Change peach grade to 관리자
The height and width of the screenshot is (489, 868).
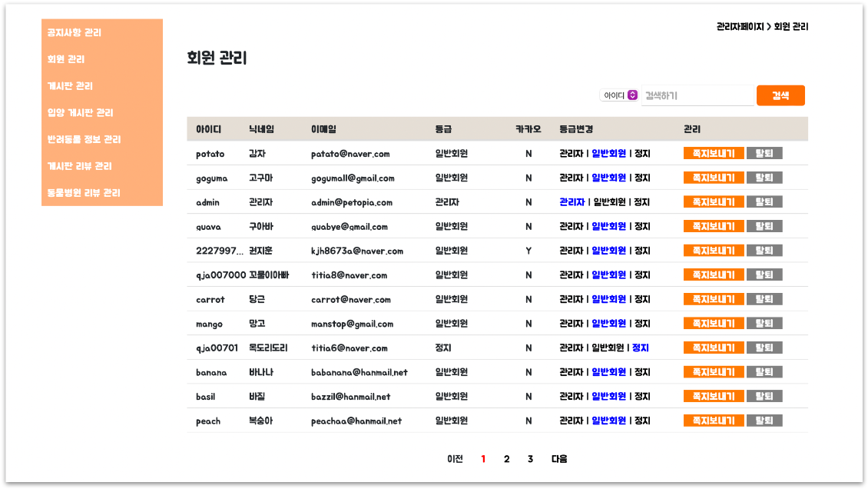571,421
